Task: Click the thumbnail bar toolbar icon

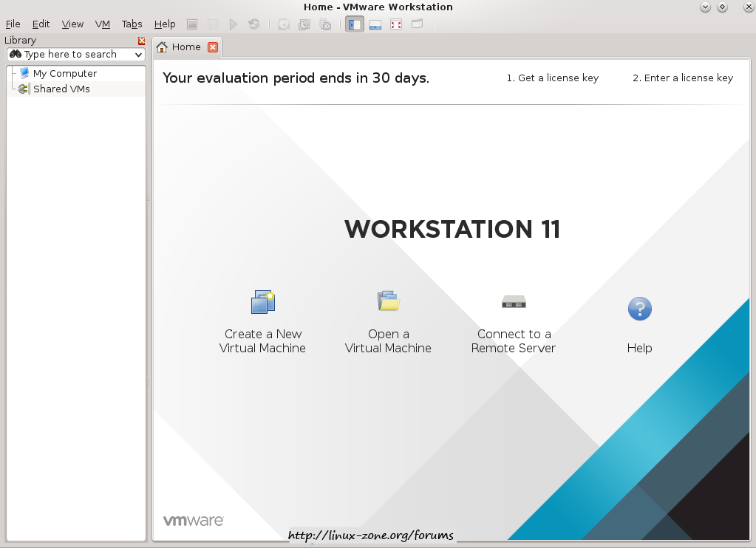Action: (375, 24)
